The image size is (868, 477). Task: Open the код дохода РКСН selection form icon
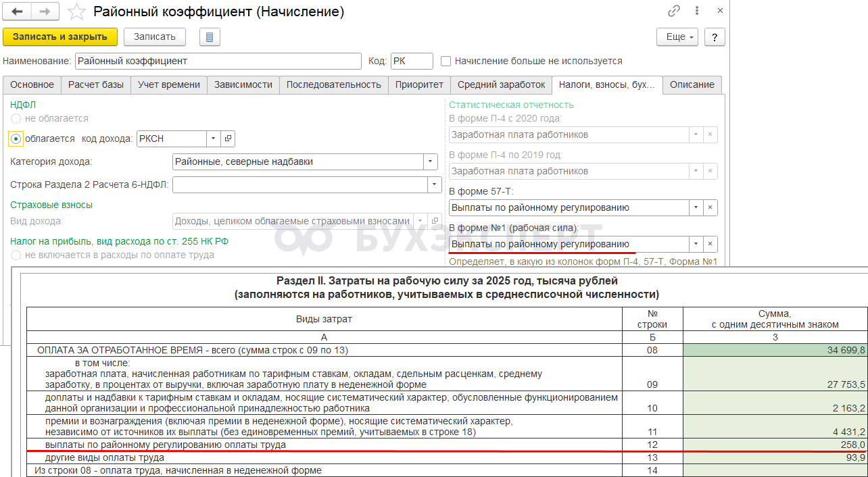pos(228,139)
